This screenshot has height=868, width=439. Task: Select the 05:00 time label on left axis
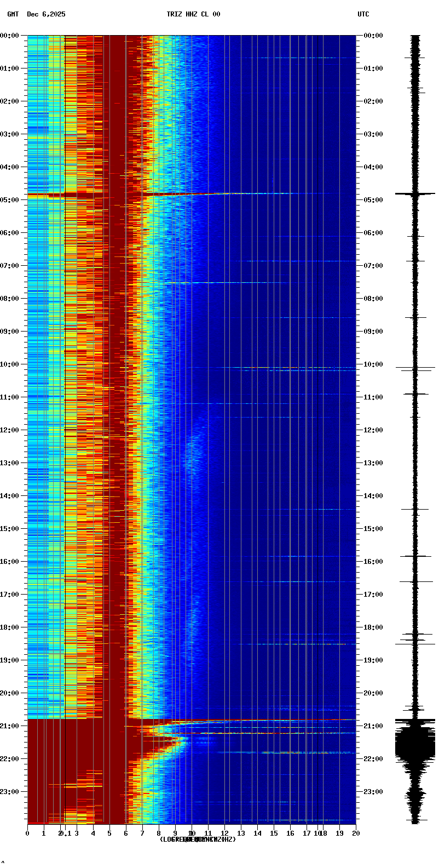point(10,200)
